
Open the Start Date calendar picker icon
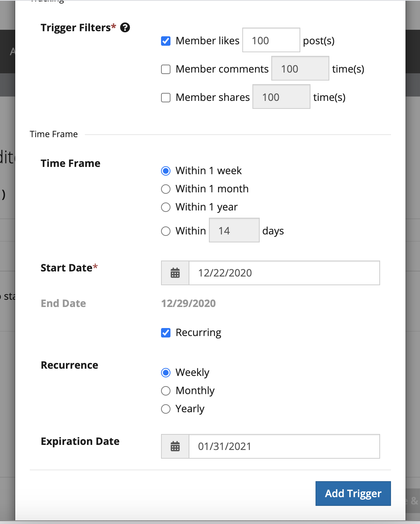[x=175, y=273]
